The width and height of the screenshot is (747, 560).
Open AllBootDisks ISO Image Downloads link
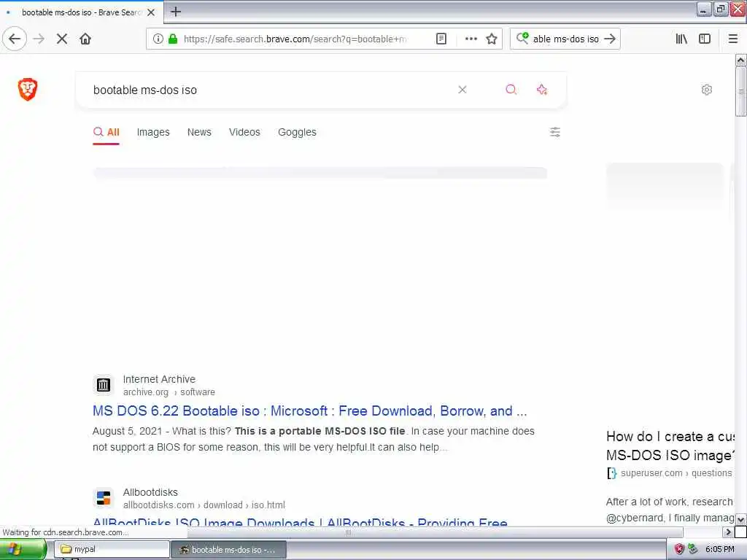[x=300, y=522]
